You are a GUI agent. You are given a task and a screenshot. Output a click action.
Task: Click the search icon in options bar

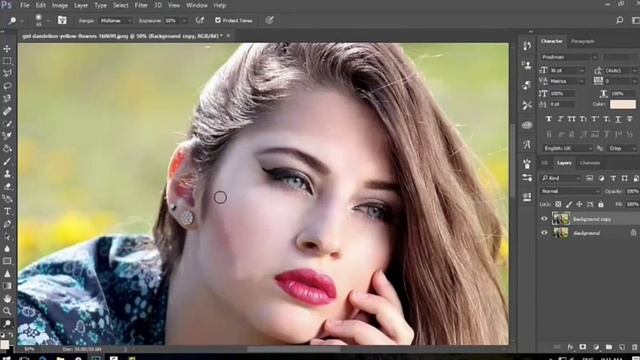[x=620, y=20]
